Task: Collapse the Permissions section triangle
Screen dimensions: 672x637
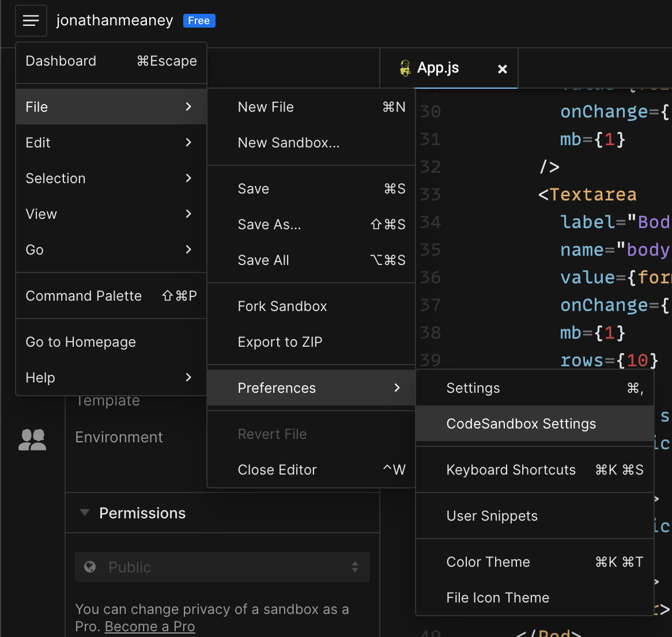Action: tap(85, 513)
